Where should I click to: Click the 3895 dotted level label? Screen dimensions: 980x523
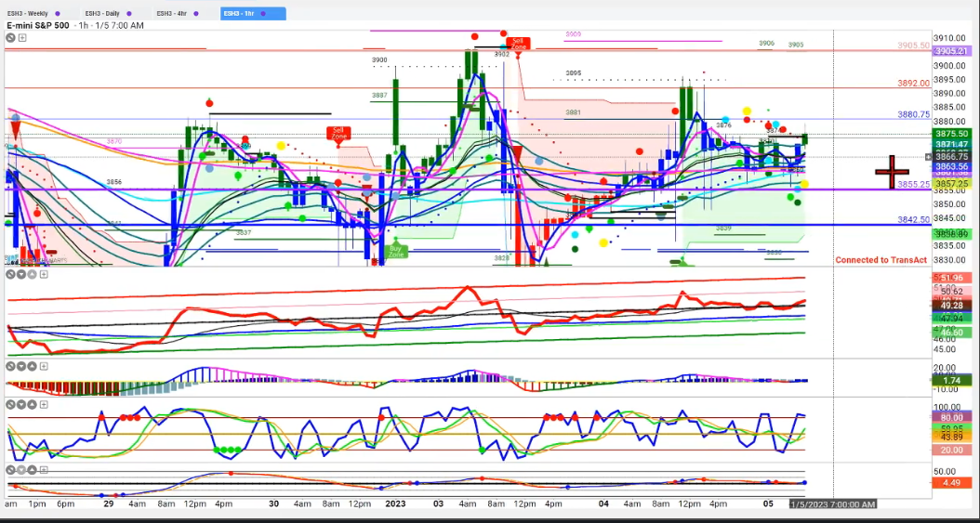573,73
